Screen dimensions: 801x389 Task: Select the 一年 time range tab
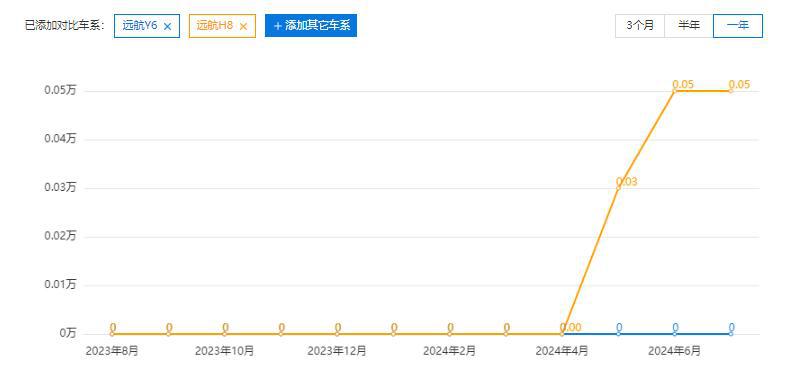pyautogui.click(x=738, y=26)
